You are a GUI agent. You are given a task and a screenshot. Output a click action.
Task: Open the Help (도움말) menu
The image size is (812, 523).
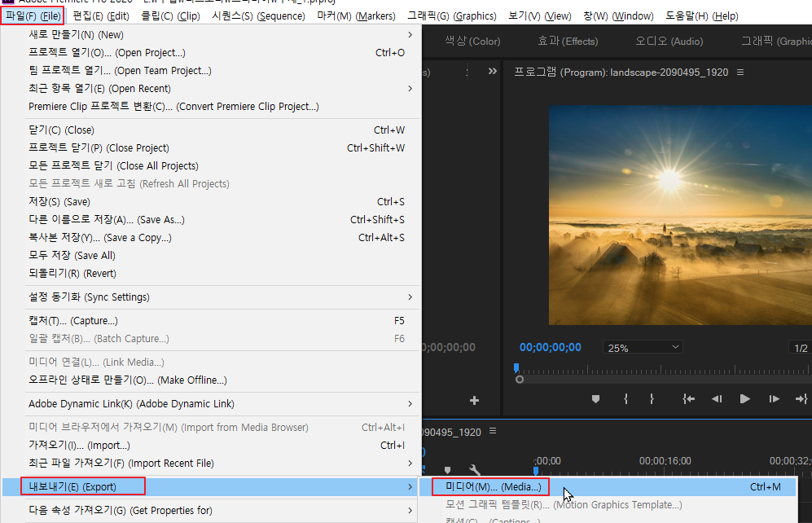702,16
